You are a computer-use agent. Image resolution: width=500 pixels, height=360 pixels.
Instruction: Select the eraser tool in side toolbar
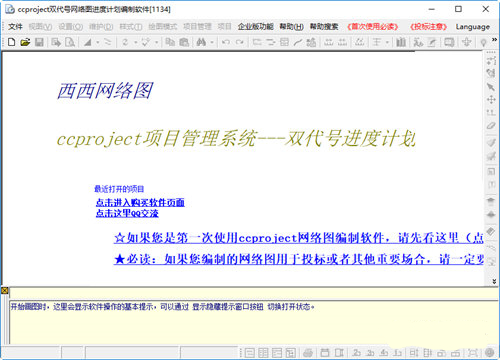(491, 126)
